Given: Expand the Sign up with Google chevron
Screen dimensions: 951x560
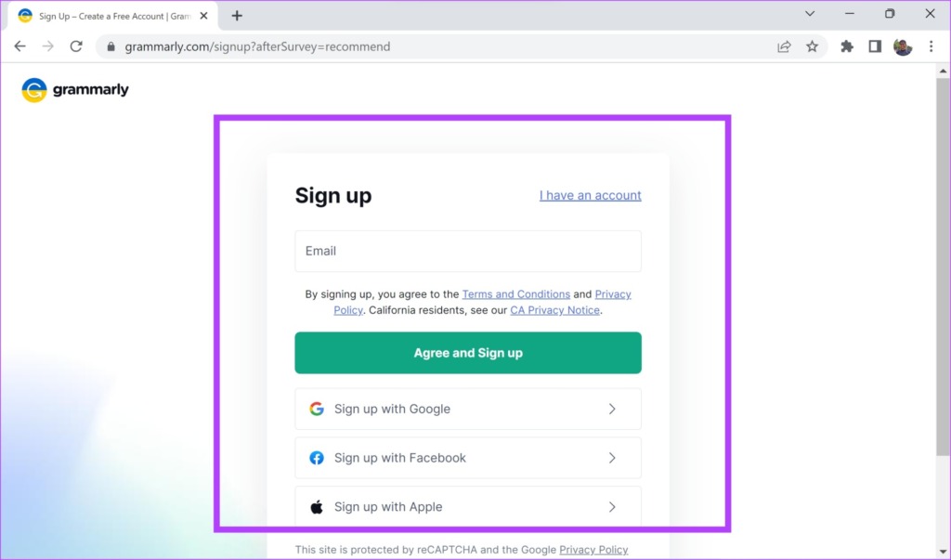Looking at the screenshot, I should 612,409.
